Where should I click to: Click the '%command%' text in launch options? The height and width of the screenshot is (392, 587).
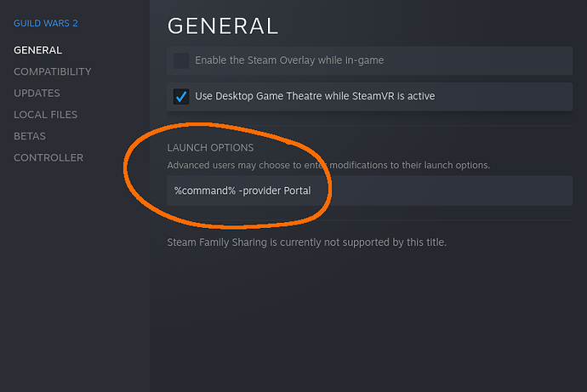(x=205, y=190)
